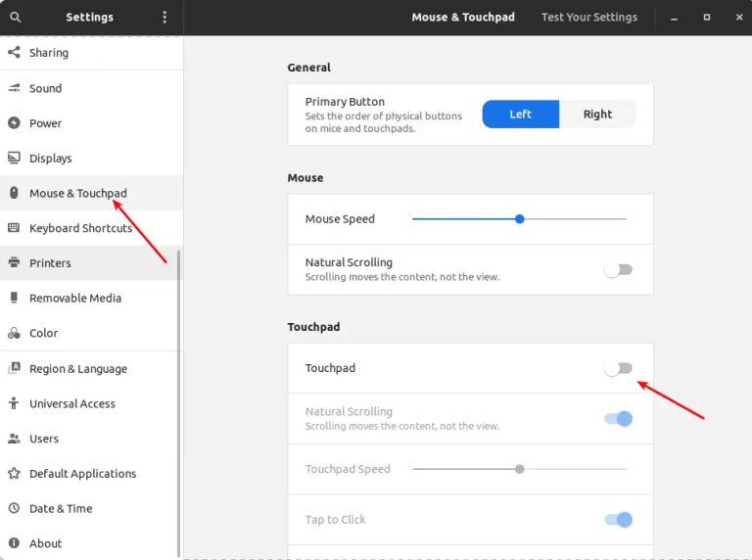Click the Touchpad section heading
752x560 pixels.
pos(313,327)
